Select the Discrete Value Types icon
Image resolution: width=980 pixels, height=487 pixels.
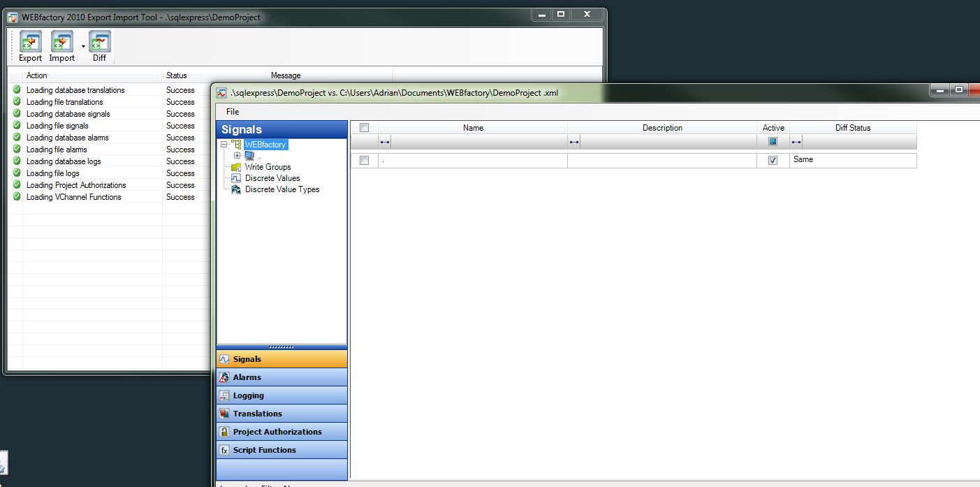tap(236, 189)
